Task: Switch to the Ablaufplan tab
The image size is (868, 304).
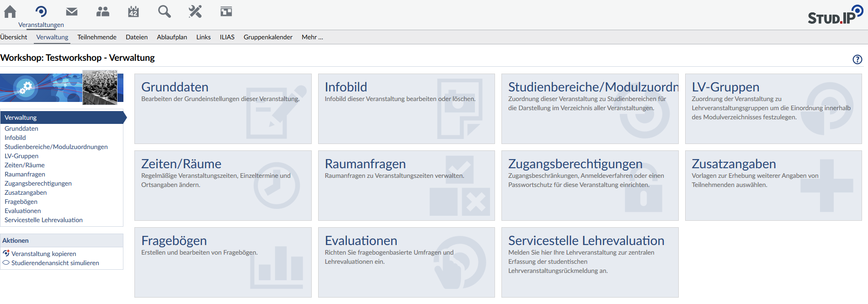Action: click(x=172, y=37)
